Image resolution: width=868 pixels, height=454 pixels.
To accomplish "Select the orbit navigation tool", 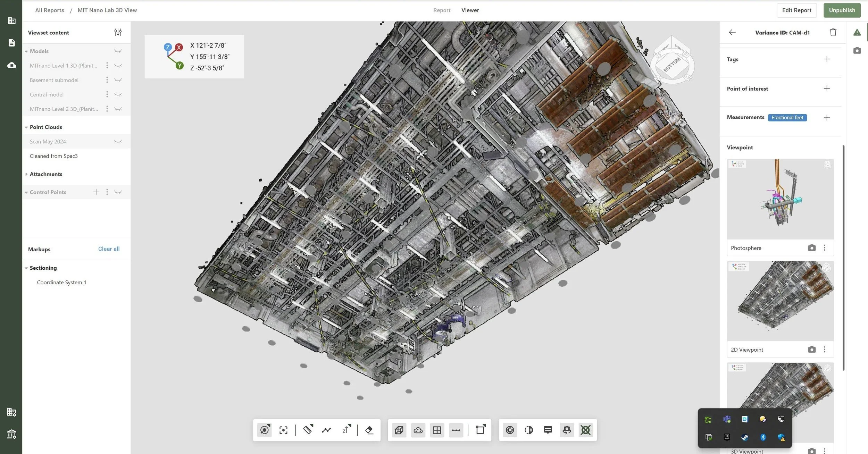I will click(265, 430).
